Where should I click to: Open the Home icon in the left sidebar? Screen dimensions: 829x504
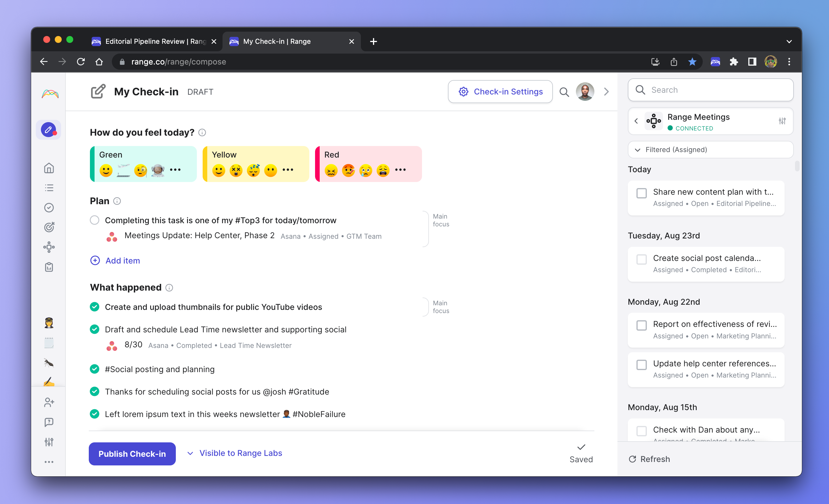click(49, 168)
